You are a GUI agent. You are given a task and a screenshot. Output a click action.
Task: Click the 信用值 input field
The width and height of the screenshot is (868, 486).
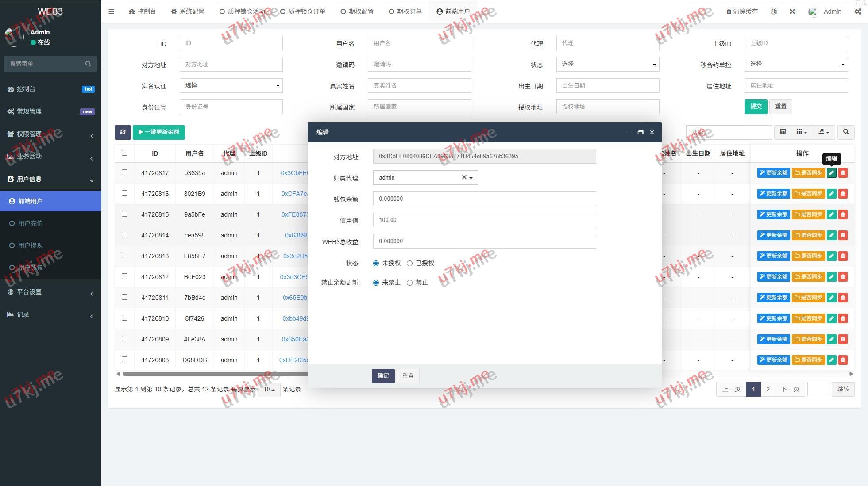(x=484, y=220)
